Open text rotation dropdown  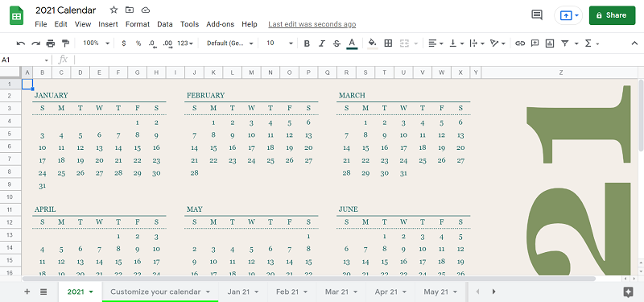pos(497,43)
